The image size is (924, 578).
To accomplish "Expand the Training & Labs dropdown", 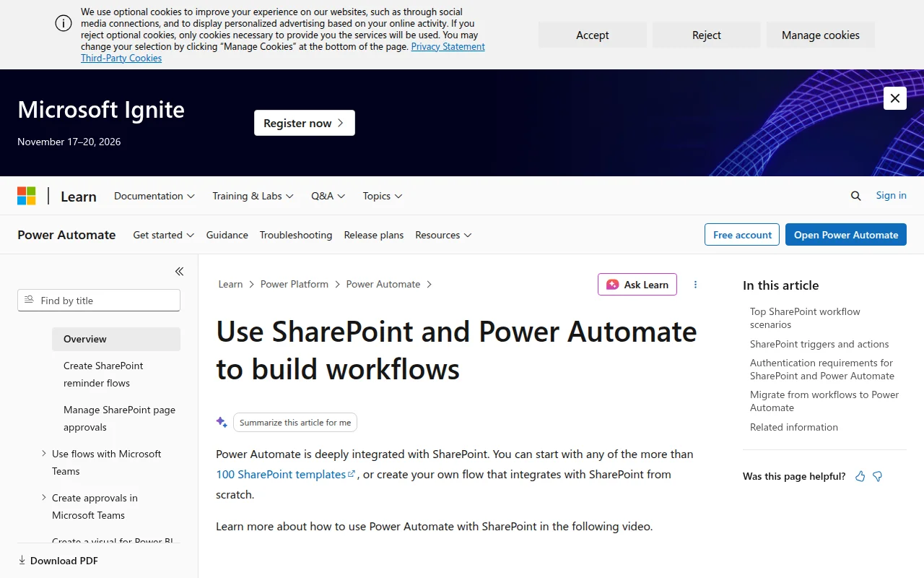I will coord(253,196).
